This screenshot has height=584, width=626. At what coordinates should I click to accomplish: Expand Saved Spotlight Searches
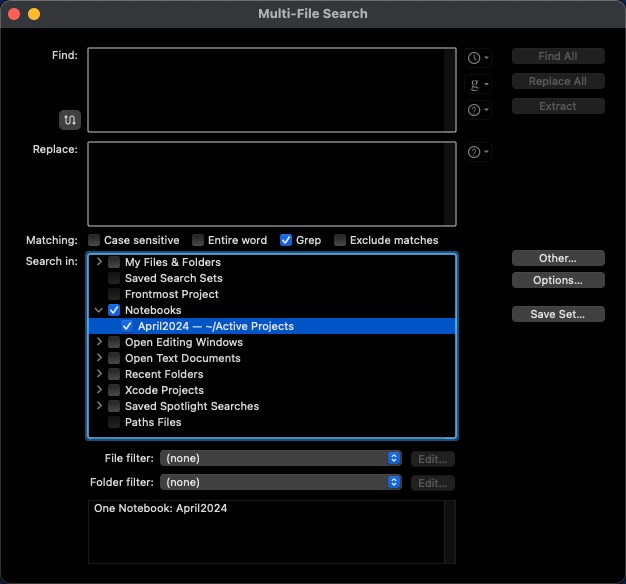[x=99, y=406]
